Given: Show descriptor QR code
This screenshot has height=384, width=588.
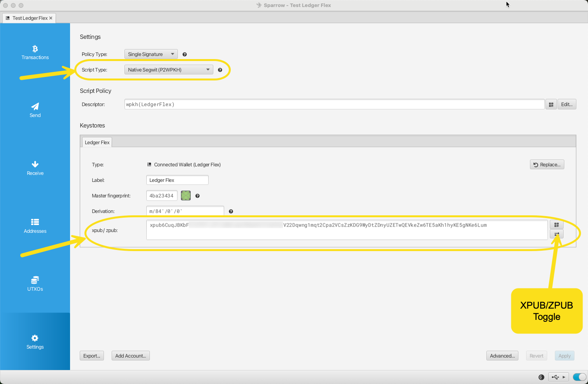Looking at the screenshot, I should (x=551, y=105).
